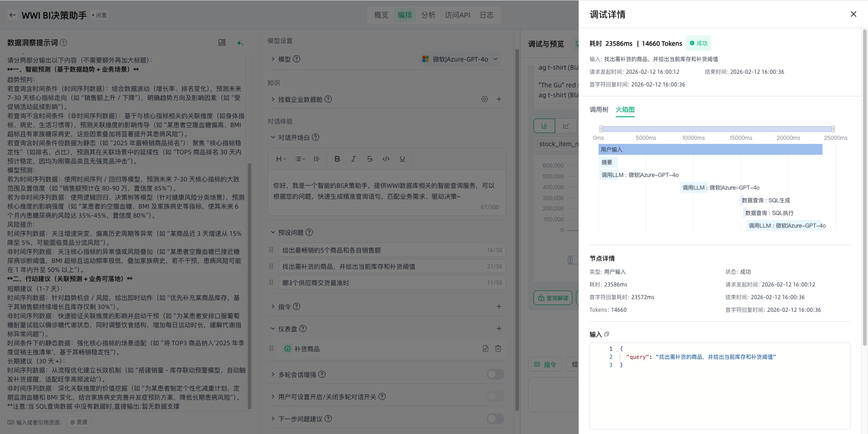The height and width of the screenshot is (434, 868).
Task: Click the back arrow beside WWI BI决策助手
Action: point(13,15)
